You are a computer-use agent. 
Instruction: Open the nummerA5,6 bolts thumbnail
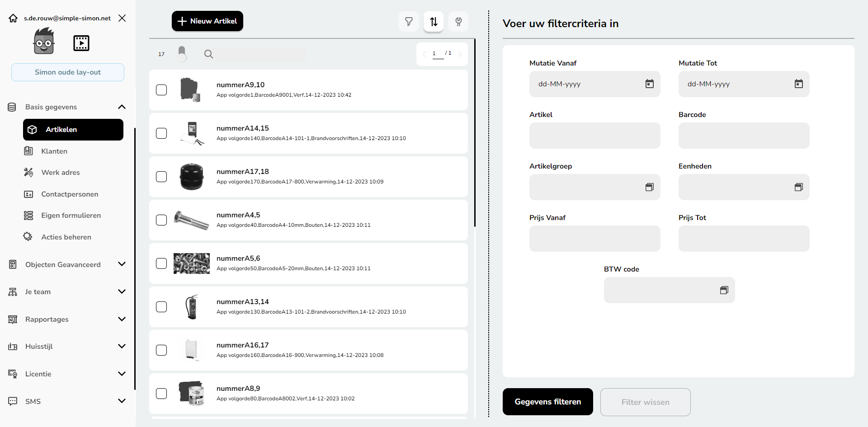(192, 263)
